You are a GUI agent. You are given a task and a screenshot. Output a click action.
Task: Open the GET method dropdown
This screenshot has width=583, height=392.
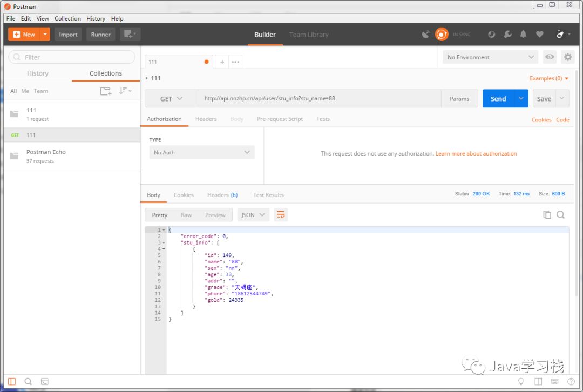pos(171,99)
